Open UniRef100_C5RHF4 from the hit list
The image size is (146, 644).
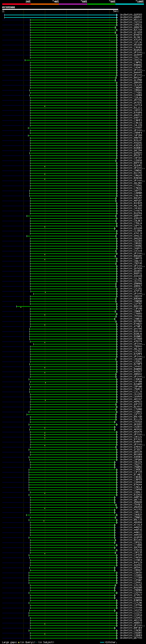coord(131,133)
